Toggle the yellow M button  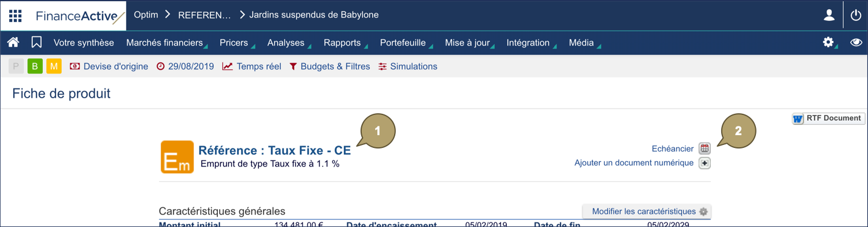click(x=54, y=66)
